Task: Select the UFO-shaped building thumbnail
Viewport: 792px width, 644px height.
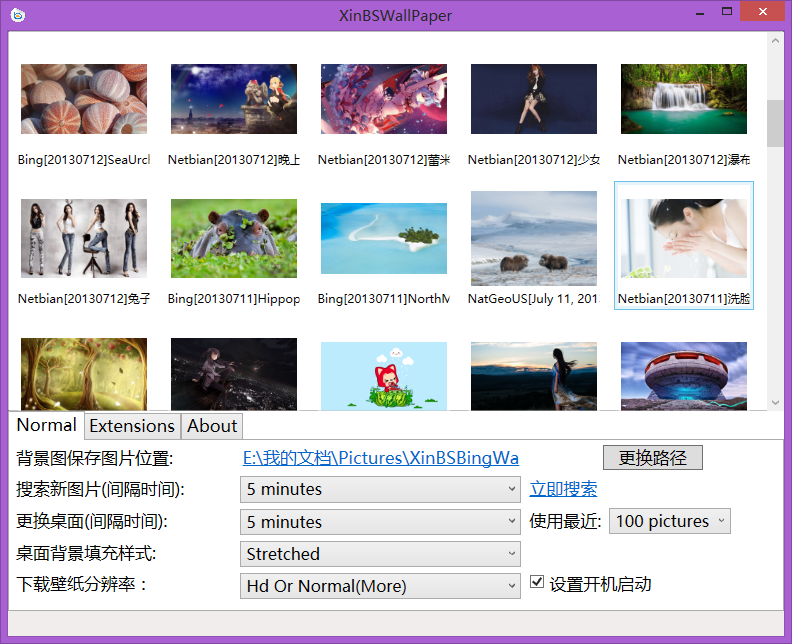Action: pos(684,376)
